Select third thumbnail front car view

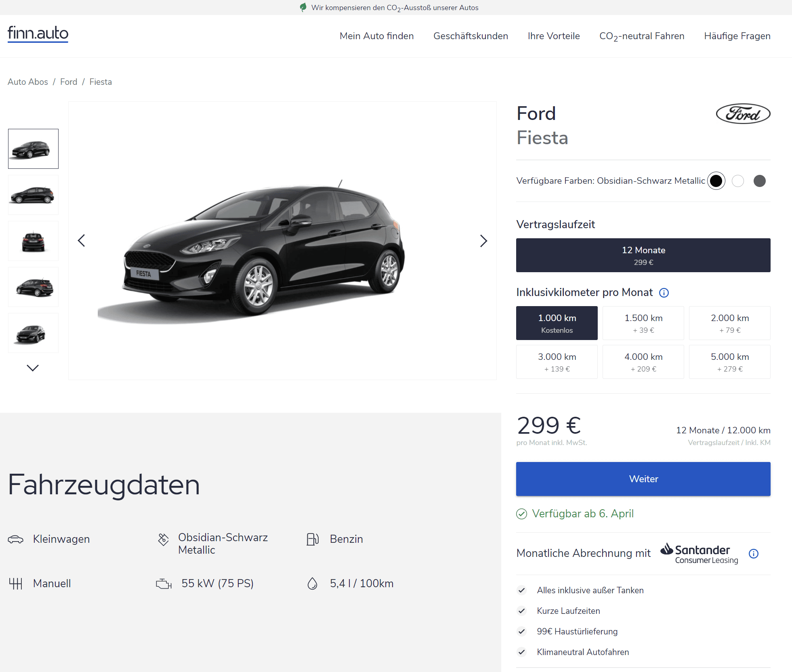point(33,241)
